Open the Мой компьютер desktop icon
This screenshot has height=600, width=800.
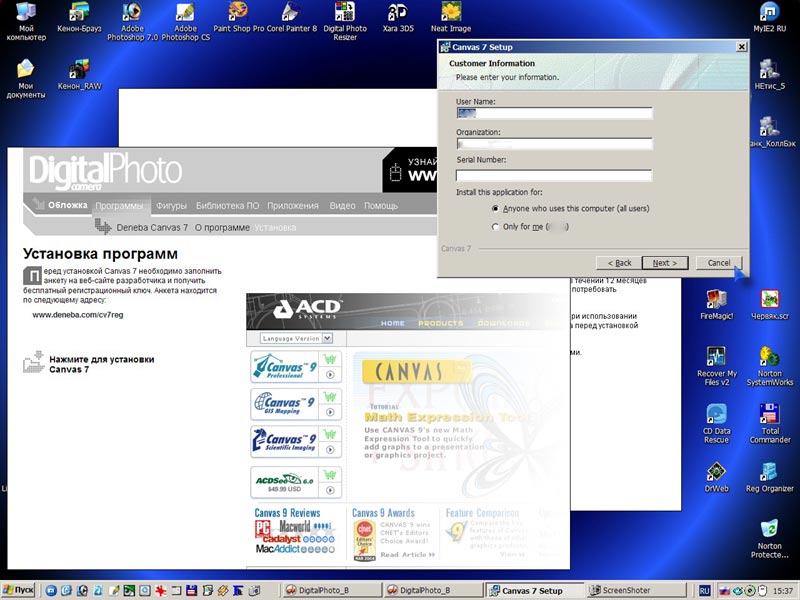click(x=26, y=21)
